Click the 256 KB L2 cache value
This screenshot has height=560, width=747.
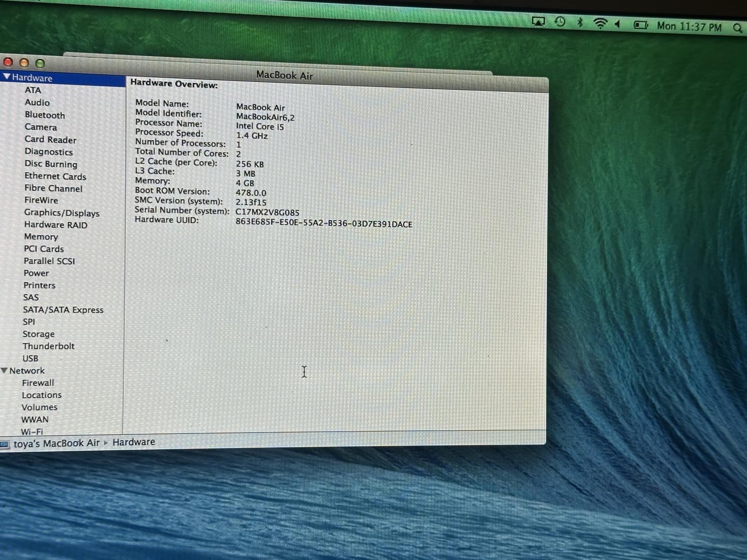(x=250, y=164)
